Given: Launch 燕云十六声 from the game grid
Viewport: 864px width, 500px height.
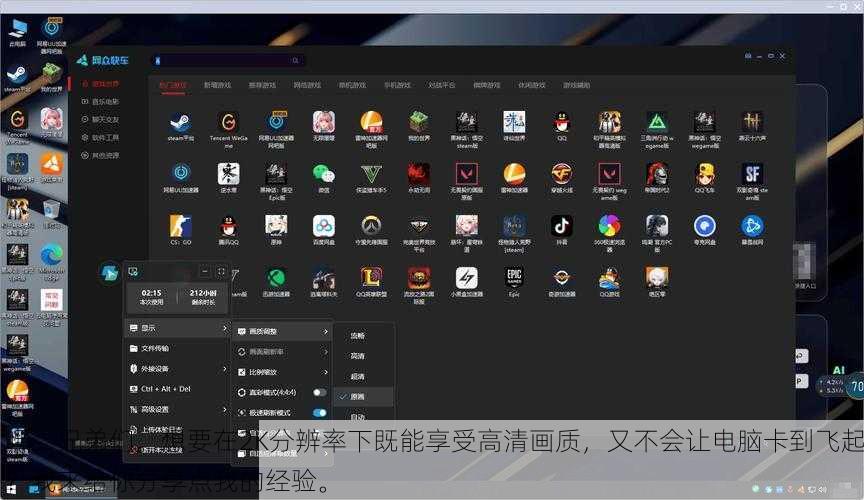Looking at the screenshot, I should (x=752, y=122).
